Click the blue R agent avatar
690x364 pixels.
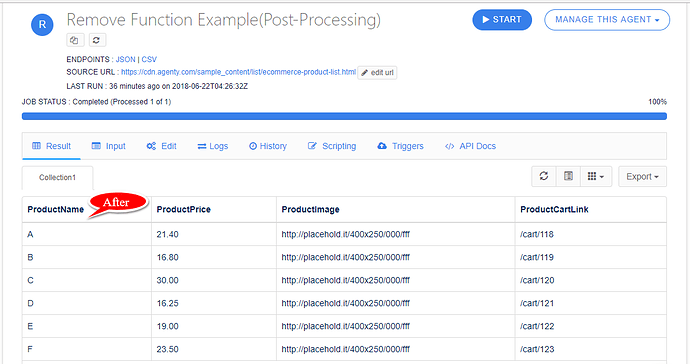[42, 25]
